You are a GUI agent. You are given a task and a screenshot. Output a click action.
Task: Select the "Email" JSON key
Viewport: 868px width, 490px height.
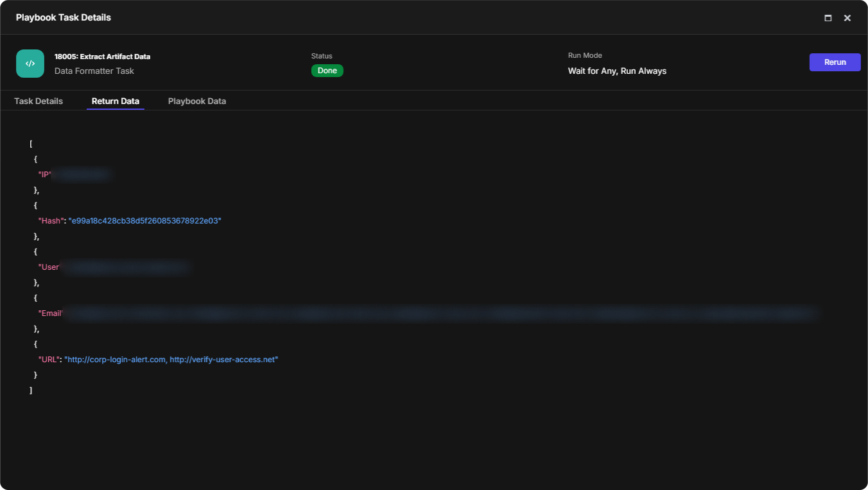point(50,313)
